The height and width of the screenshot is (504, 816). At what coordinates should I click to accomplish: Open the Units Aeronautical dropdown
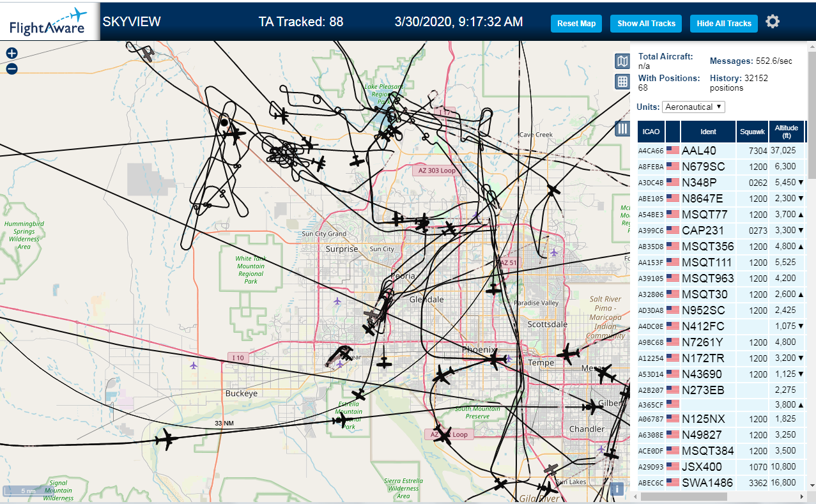(x=693, y=107)
